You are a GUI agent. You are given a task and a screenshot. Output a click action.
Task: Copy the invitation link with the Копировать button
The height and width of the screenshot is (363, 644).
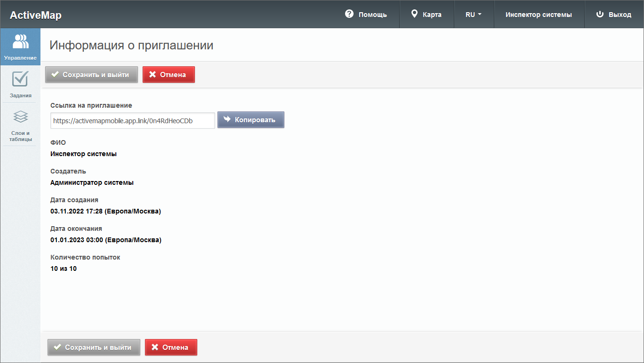pos(250,120)
